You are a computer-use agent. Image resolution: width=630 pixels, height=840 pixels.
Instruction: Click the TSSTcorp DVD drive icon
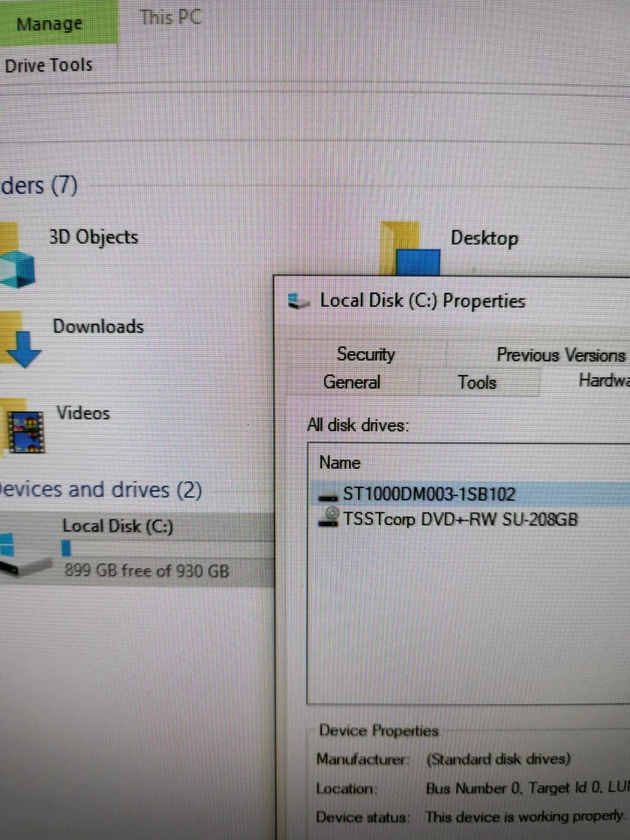[x=328, y=517]
